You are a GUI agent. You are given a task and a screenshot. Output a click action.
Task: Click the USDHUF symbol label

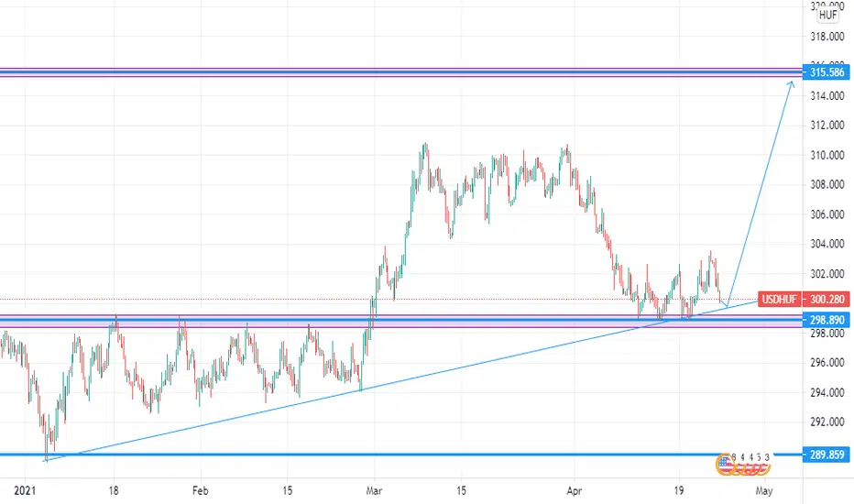pyautogui.click(x=779, y=299)
